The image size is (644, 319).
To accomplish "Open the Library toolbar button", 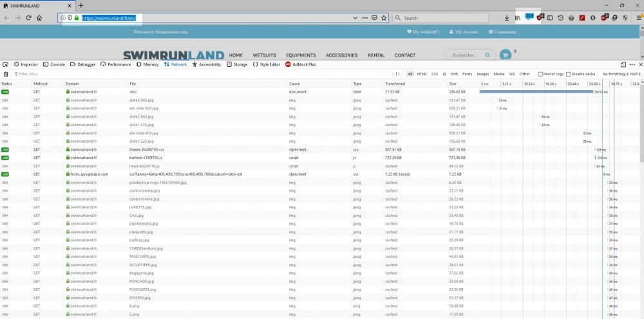I will [x=518, y=18].
